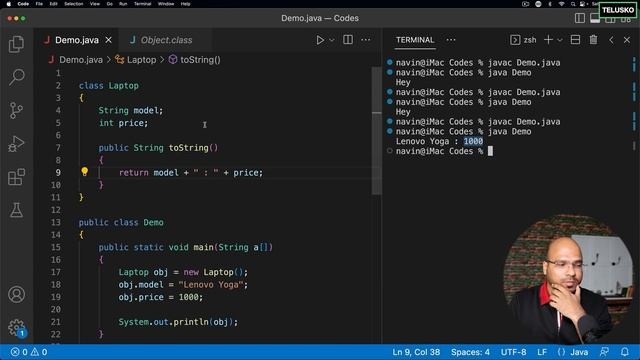The height and width of the screenshot is (360, 640).
Task: Create a new terminal with plus icon
Action: 548,40
